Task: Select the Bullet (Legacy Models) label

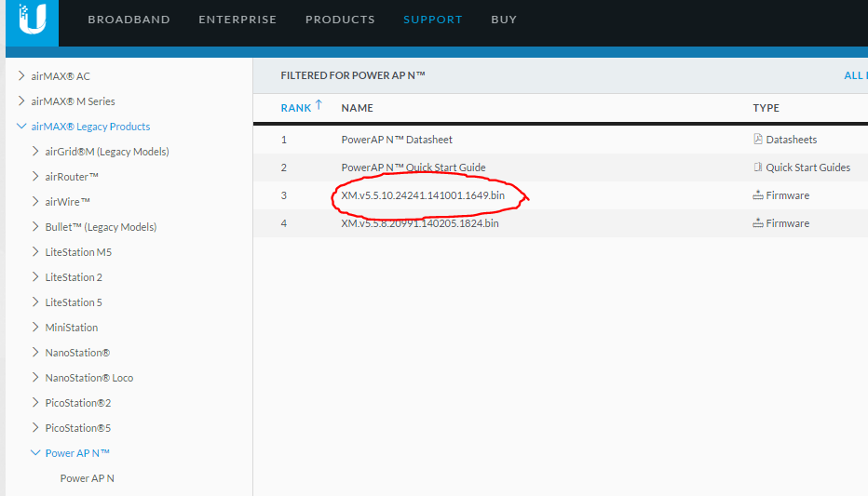Action: click(101, 227)
